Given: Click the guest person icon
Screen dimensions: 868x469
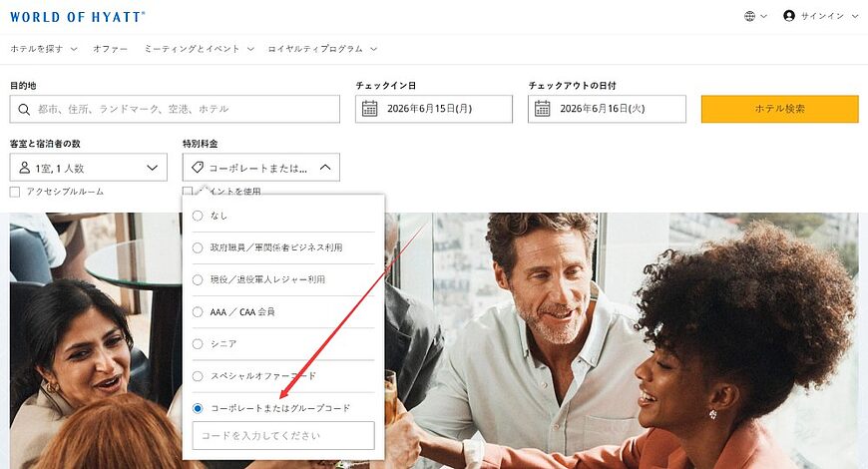Looking at the screenshot, I should click(24, 168).
